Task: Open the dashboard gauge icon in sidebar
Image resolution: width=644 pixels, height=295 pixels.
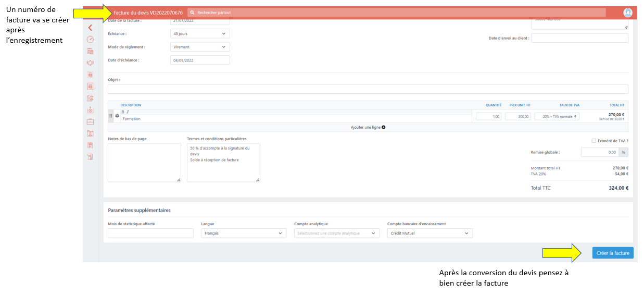Action: [x=90, y=39]
